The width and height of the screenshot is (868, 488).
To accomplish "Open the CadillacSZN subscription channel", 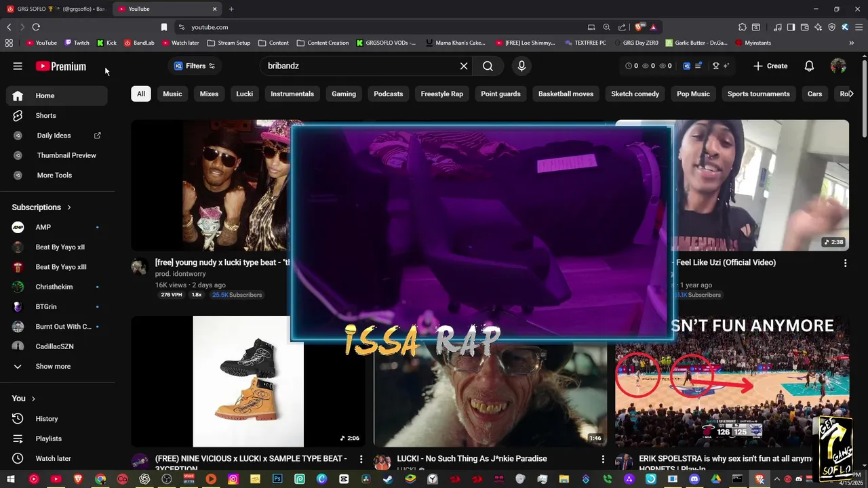I will [x=57, y=346].
